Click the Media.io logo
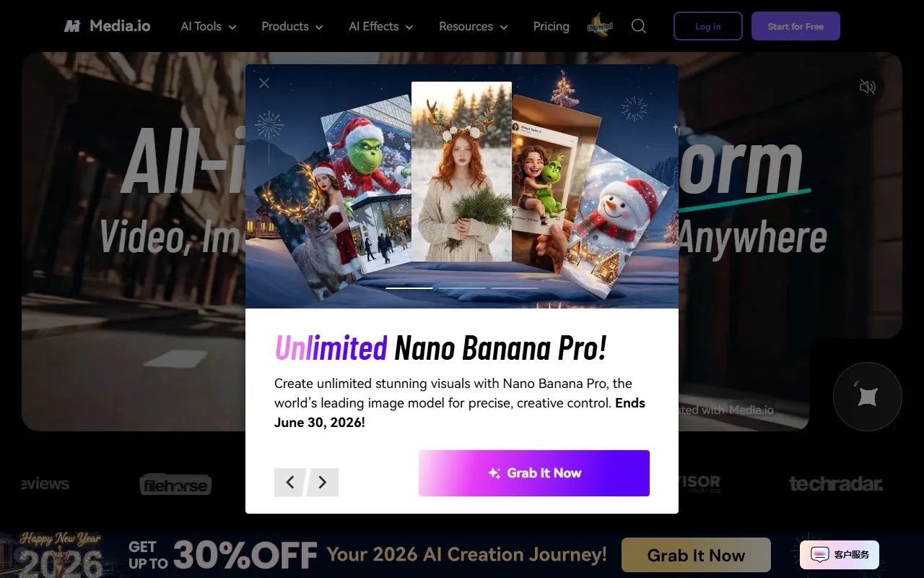 pos(107,26)
